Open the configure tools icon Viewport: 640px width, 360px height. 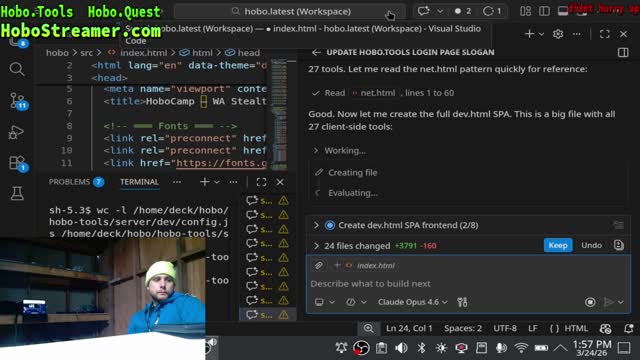462,302
